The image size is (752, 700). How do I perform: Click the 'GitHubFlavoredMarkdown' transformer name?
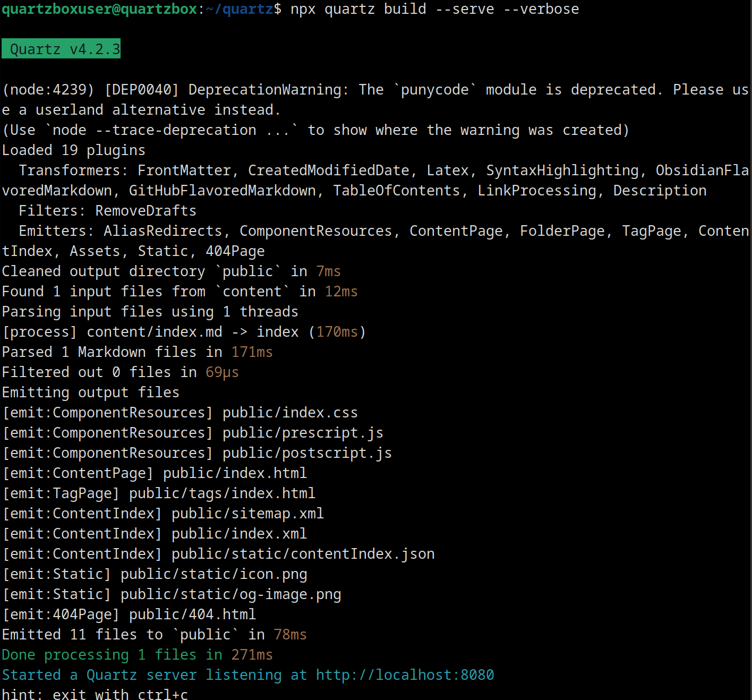[x=222, y=191]
